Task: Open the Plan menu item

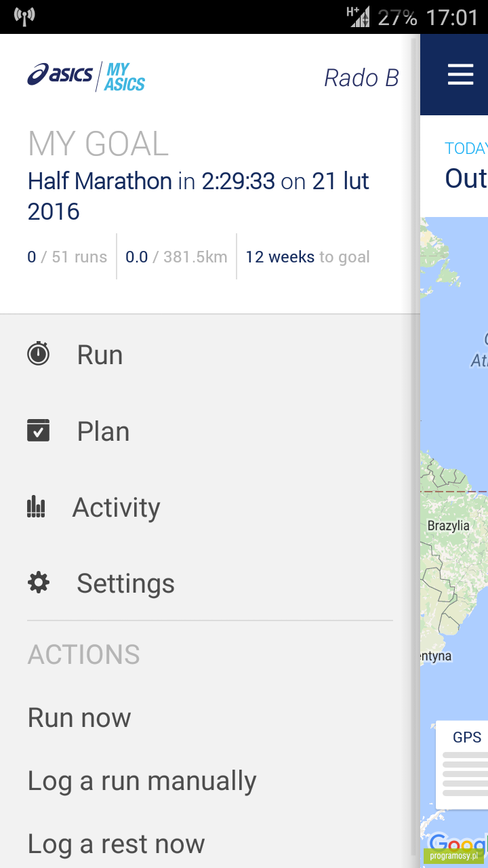Action: (210, 431)
